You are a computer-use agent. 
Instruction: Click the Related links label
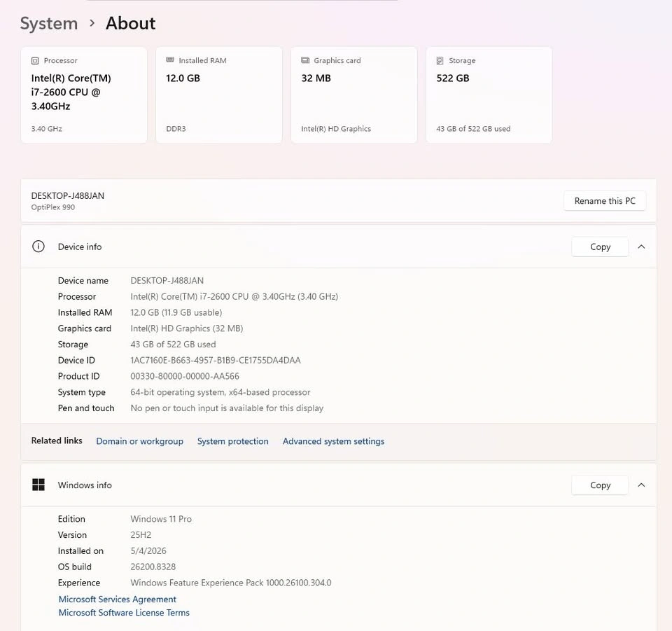[57, 441]
